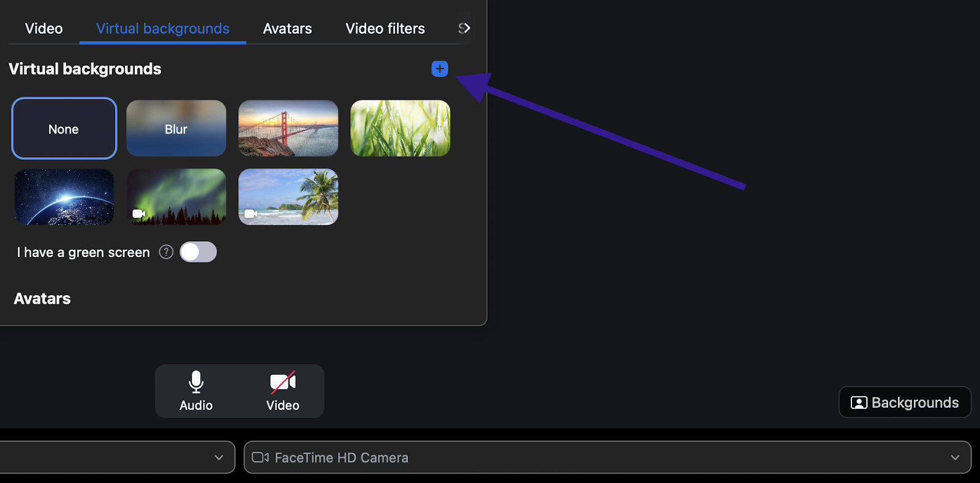The height and width of the screenshot is (483, 980).
Task: Open the Avatars tab
Action: click(x=287, y=29)
